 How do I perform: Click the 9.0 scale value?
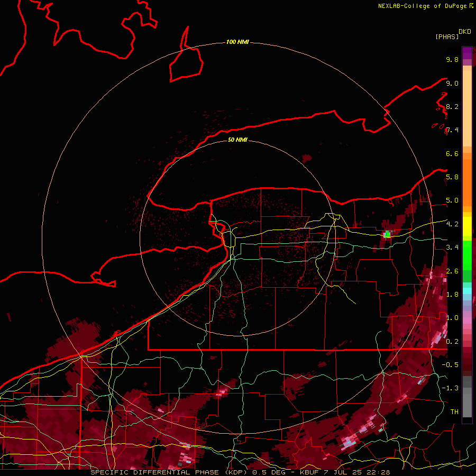coord(452,83)
